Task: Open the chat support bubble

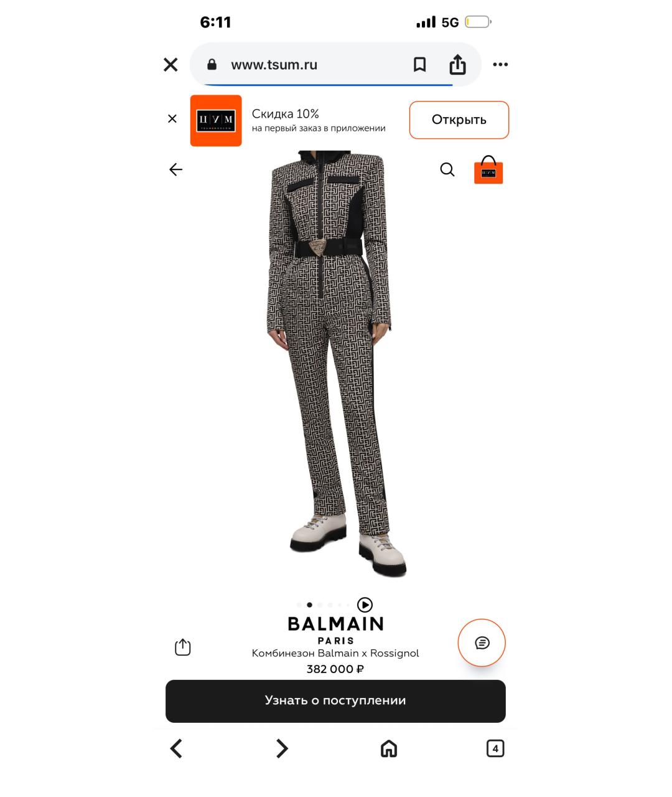Action: click(x=482, y=643)
